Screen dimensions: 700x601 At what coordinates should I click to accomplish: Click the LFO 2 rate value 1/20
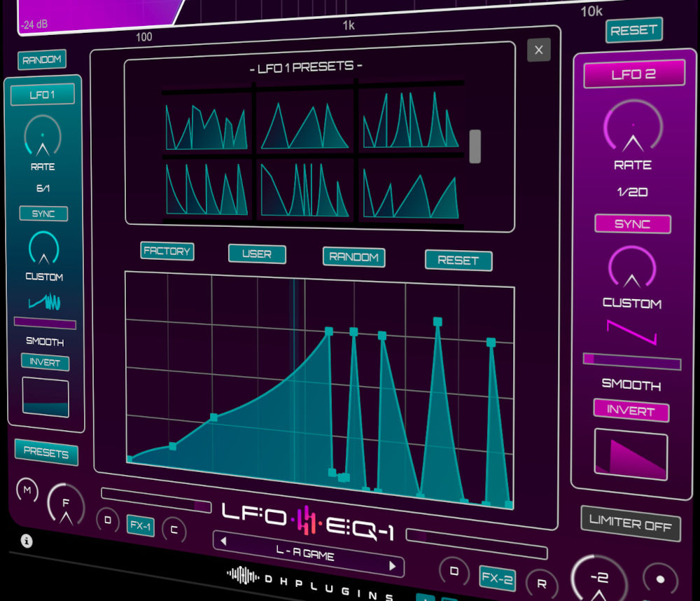[632, 192]
